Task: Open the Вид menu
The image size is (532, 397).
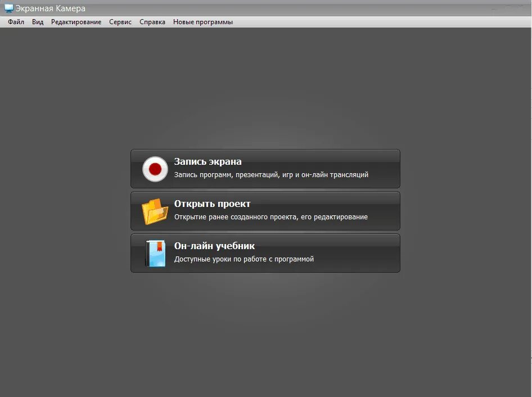Action: coord(38,22)
